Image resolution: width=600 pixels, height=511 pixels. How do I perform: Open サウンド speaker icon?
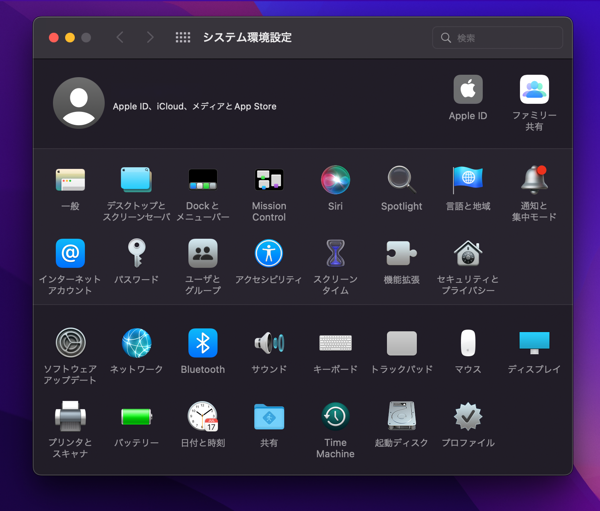[269, 343]
